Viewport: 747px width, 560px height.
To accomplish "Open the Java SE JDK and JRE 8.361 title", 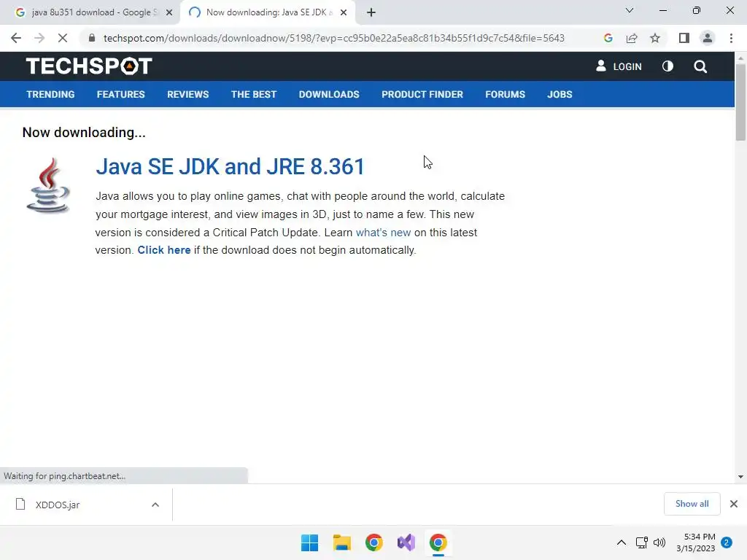I will coord(230,167).
